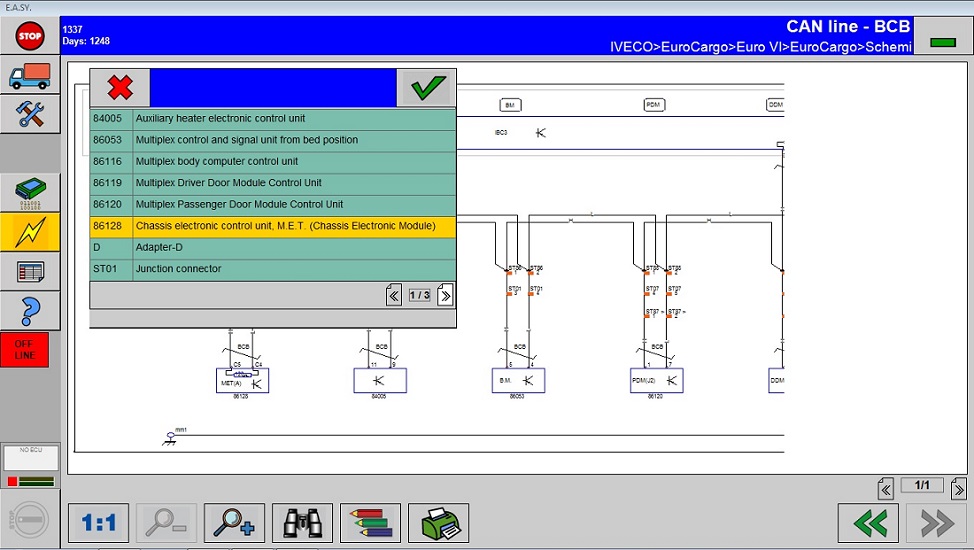
Task: Open the truck vehicle selection icon
Action: click(30, 75)
